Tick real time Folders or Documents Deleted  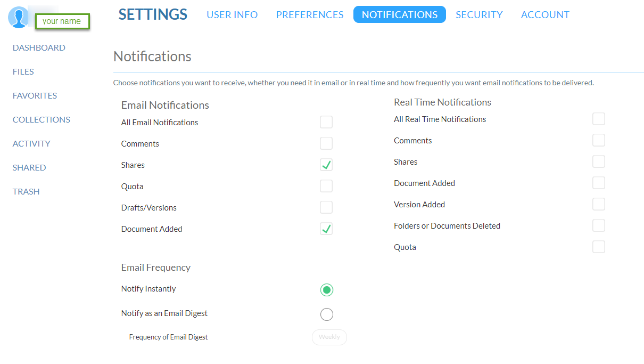pos(599,225)
